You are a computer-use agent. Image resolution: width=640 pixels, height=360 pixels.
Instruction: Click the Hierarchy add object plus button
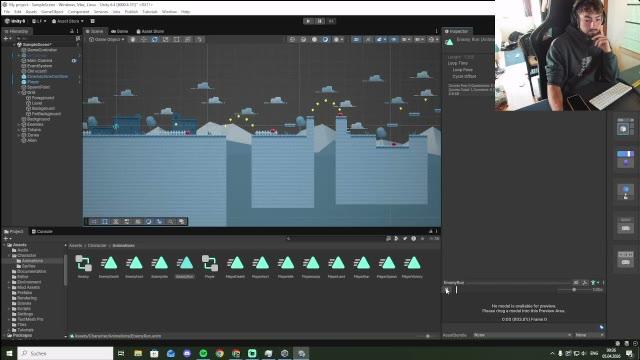pos(6,38)
